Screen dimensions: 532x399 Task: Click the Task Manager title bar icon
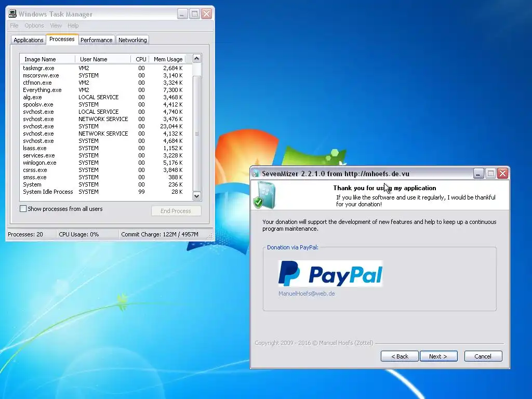point(12,14)
